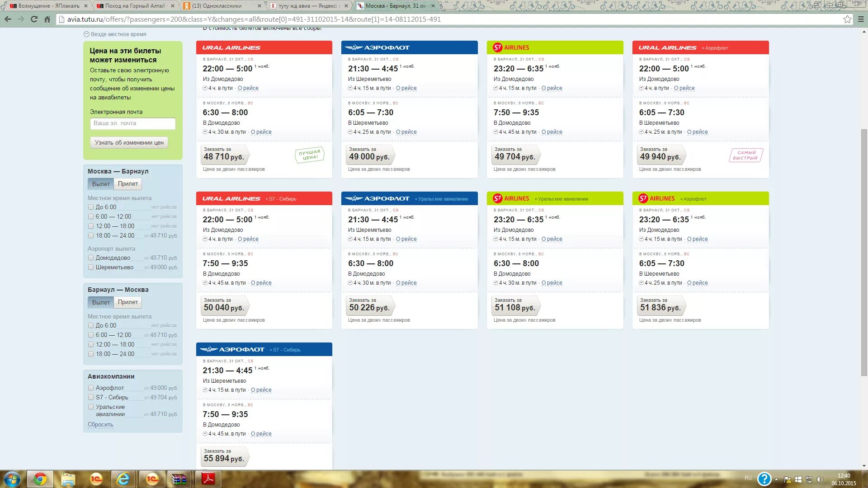
Task: Check 6:00 — 12:00 under Барнаул — Москва
Action: pos(91,335)
